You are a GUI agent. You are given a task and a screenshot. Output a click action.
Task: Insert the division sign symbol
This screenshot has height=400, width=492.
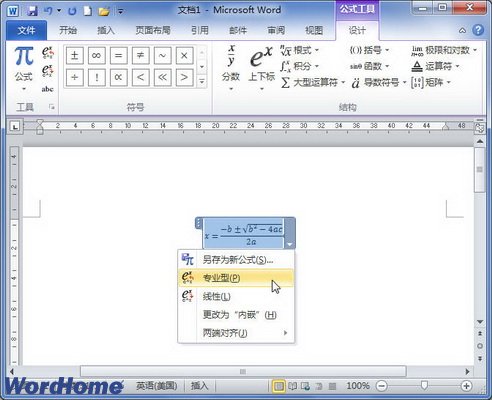(75, 77)
